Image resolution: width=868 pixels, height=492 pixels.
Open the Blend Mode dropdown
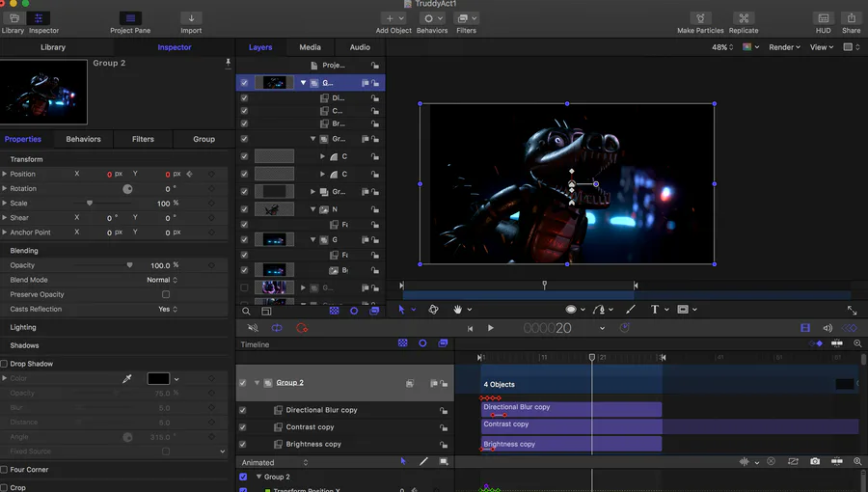point(162,280)
